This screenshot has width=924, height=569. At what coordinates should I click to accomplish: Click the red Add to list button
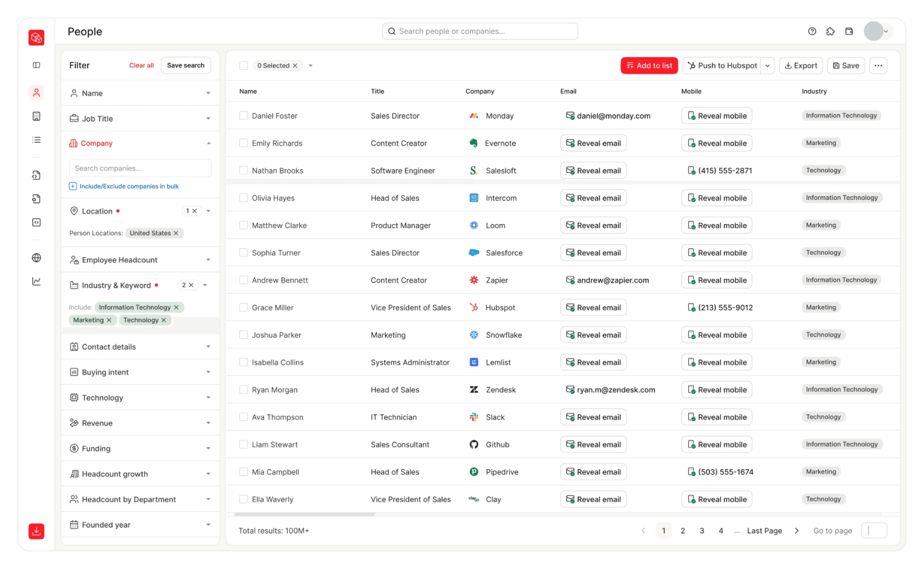[649, 65]
